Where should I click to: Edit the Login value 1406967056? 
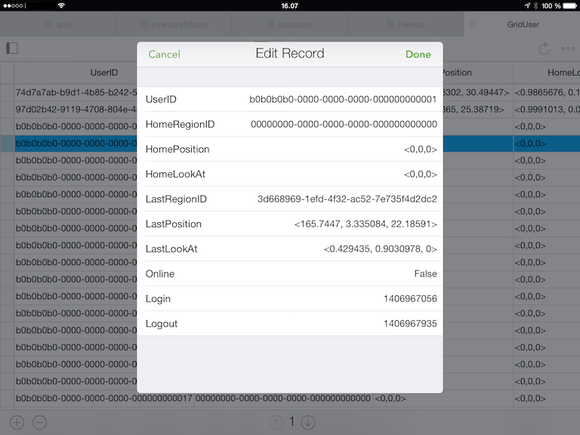290,299
